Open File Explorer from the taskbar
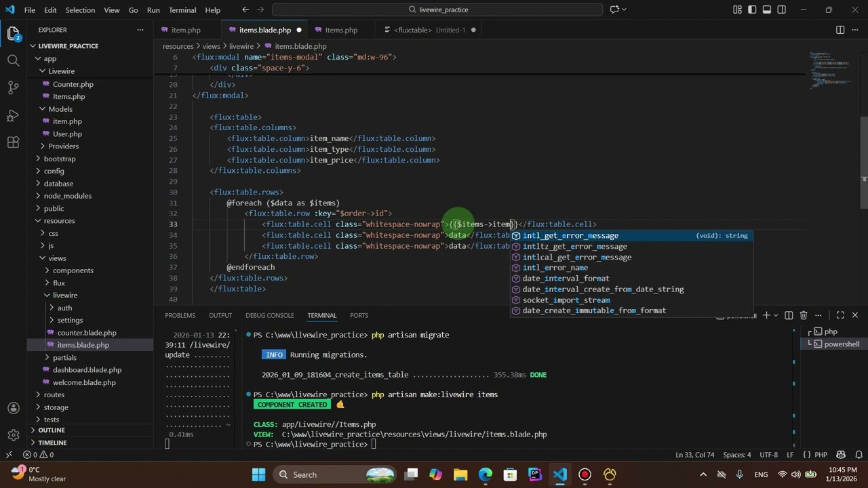 pyautogui.click(x=460, y=474)
